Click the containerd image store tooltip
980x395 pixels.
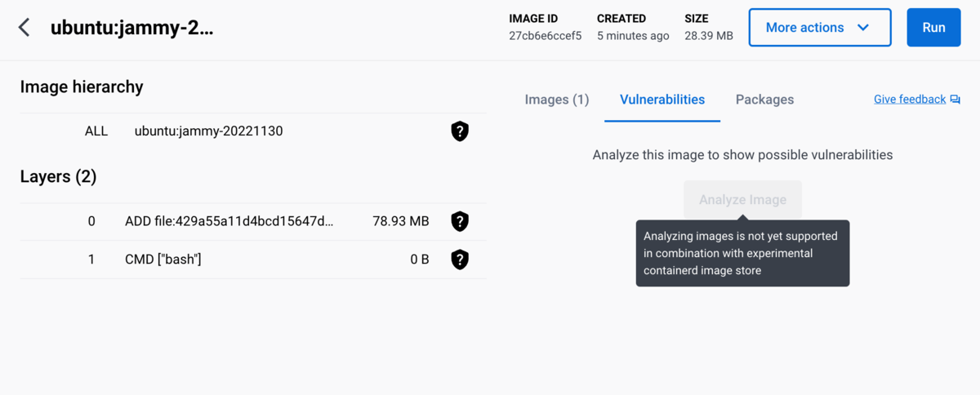742,253
